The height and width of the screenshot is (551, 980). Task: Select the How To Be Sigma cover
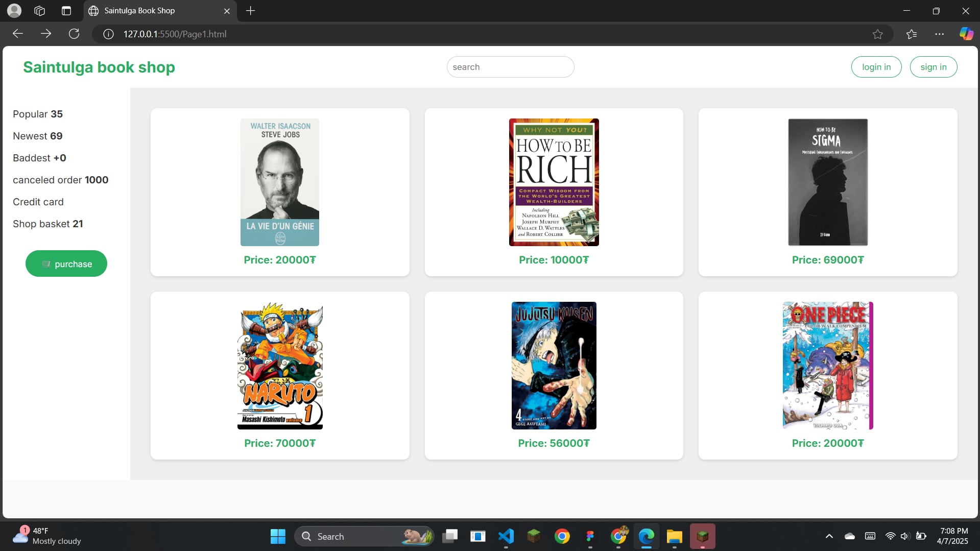click(x=828, y=182)
